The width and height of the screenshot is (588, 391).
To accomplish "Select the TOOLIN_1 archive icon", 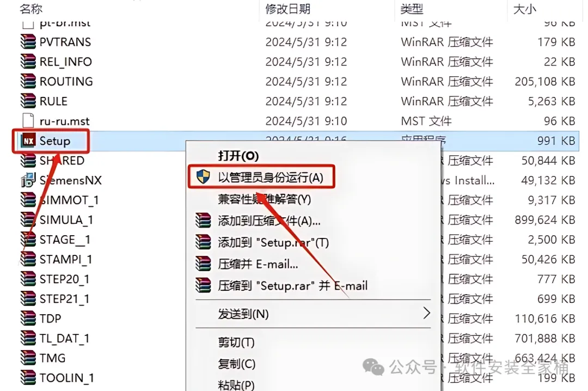I will pos(28,377).
